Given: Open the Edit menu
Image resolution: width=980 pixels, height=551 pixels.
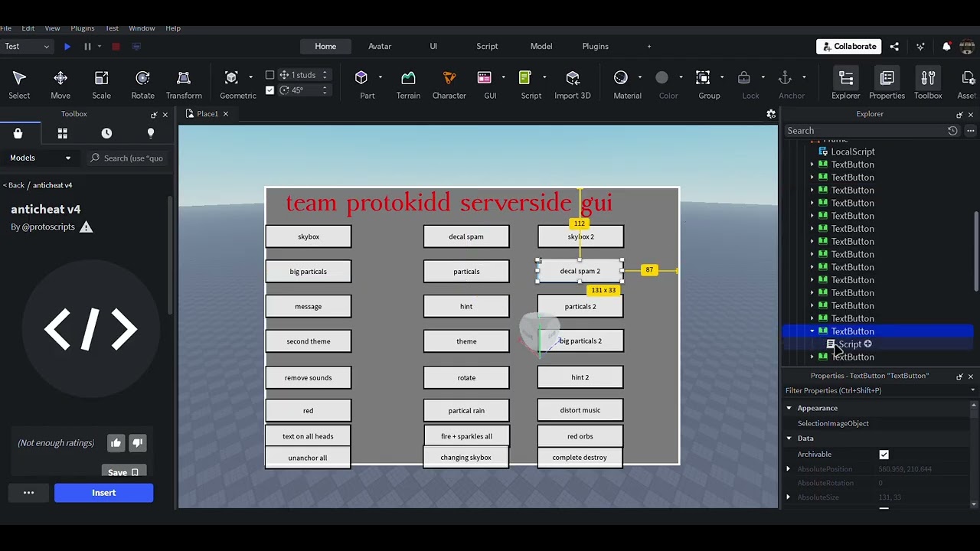Looking at the screenshot, I should [x=28, y=28].
